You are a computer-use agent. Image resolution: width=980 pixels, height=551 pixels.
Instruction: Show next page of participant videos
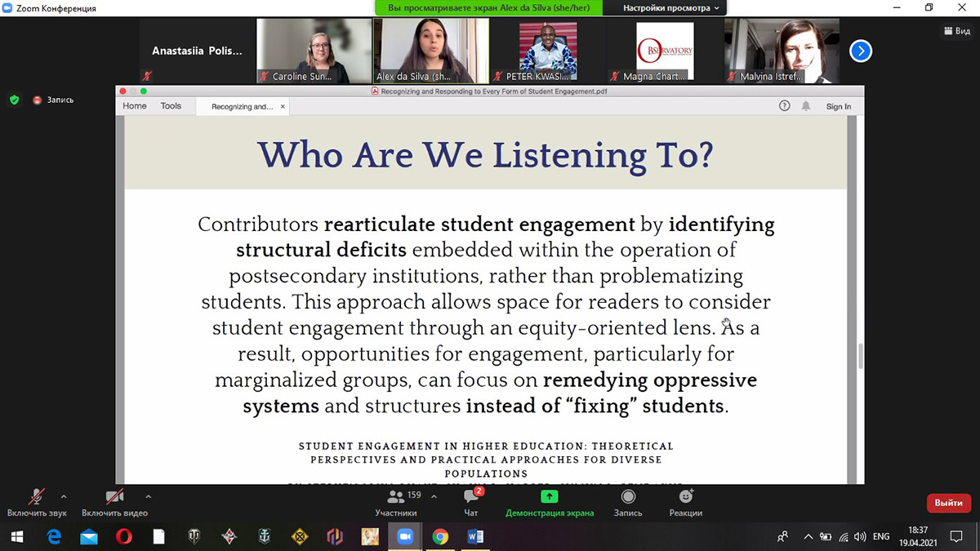click(x=860, y=51)
